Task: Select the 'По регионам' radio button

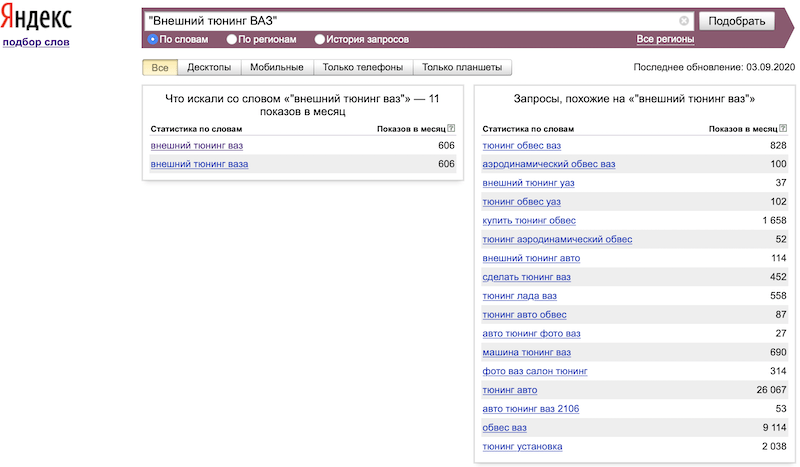Action: pos(232,39)
